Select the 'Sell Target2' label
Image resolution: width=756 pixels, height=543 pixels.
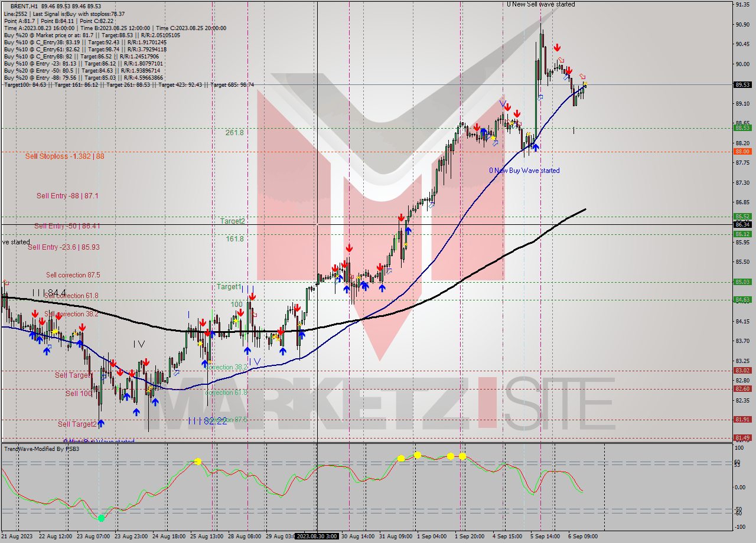click(x=77, y=424)
